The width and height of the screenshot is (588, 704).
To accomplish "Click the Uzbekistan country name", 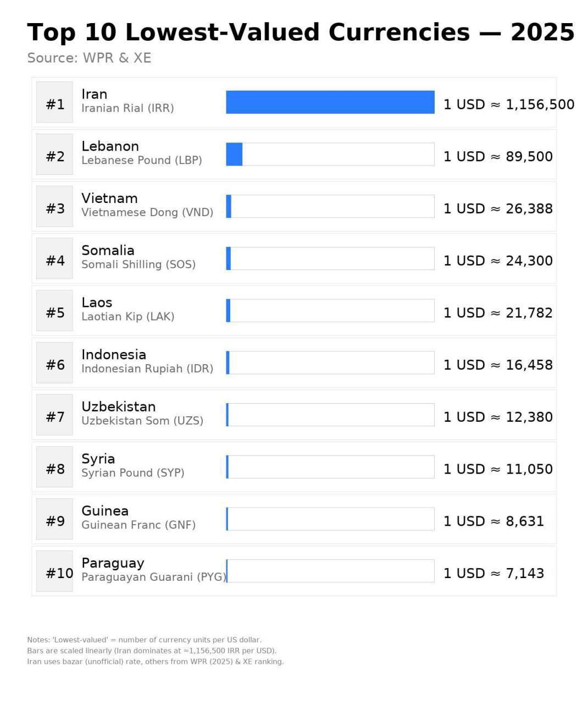I will pyautogui.click(x=118, y=406).
